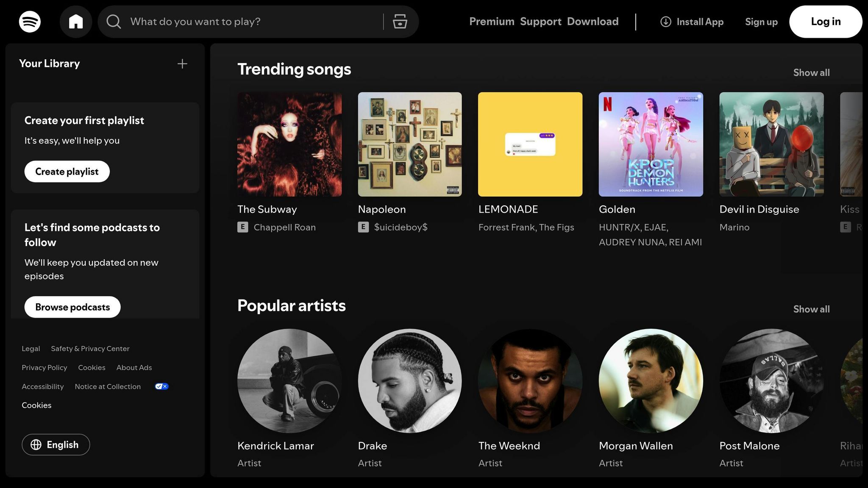The height and width of the screenshot is (488, 868).
Task: Click the magnifying glass search icon
Action: [114, 22]
